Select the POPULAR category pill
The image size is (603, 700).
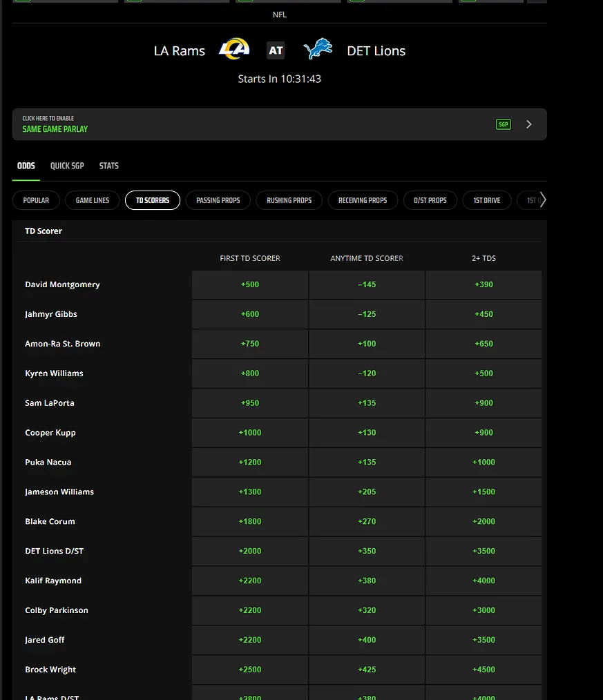(x=36, y=200)
